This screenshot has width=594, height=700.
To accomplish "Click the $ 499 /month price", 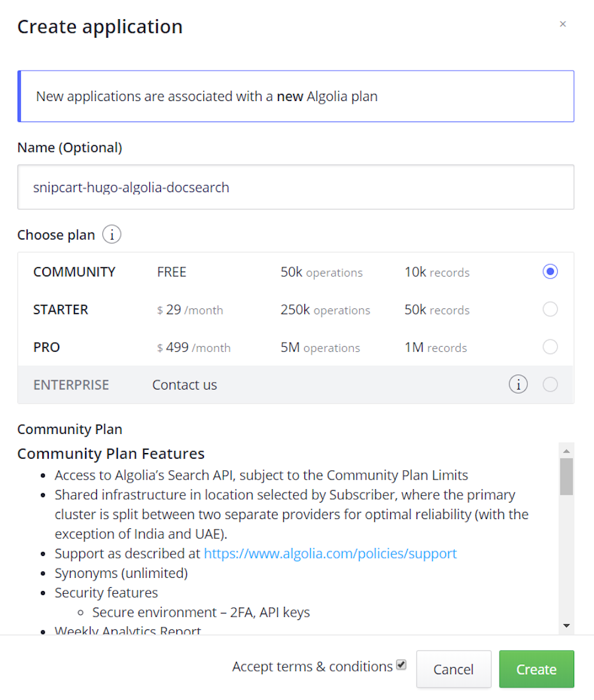I will pyautogui.click(x=193, y=347).
